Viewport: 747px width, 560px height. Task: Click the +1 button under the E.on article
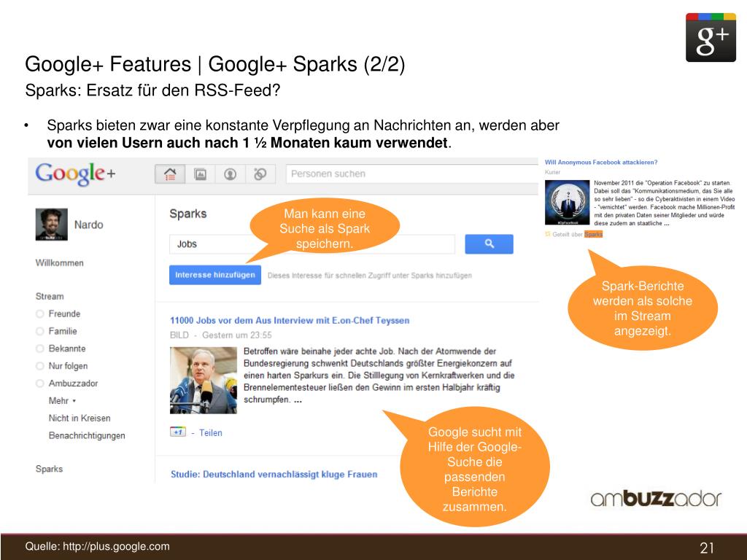pos(178,432)
